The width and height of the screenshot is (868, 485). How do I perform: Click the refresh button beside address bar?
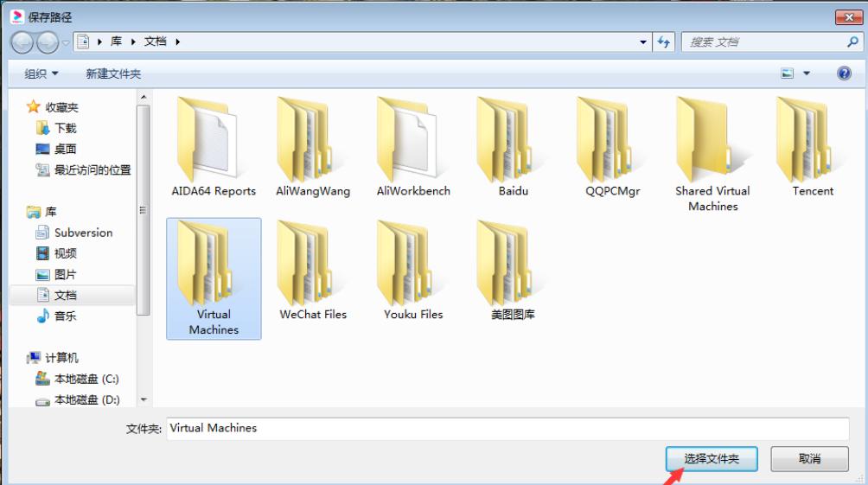pyautogui.click(x=664, y=41)
